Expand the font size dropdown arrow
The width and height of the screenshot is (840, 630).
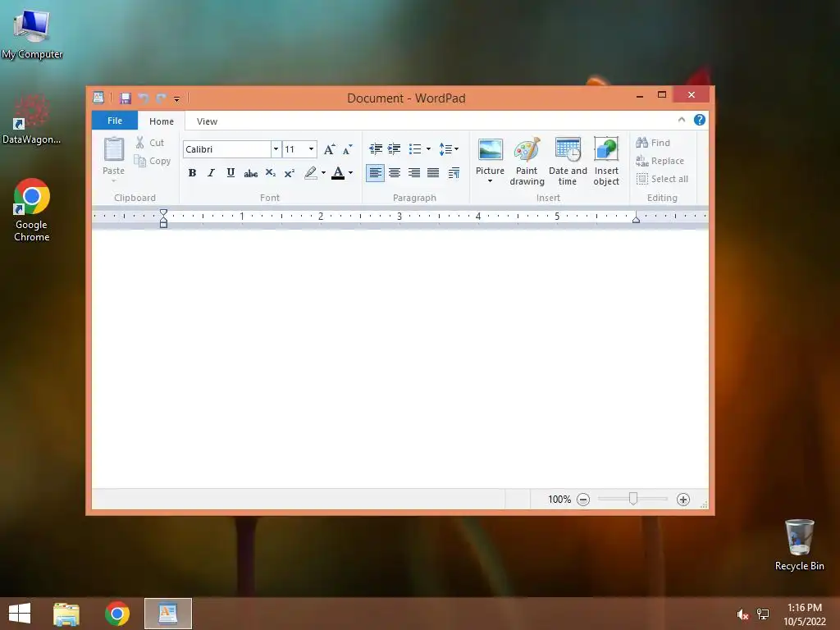coord(311,149)
